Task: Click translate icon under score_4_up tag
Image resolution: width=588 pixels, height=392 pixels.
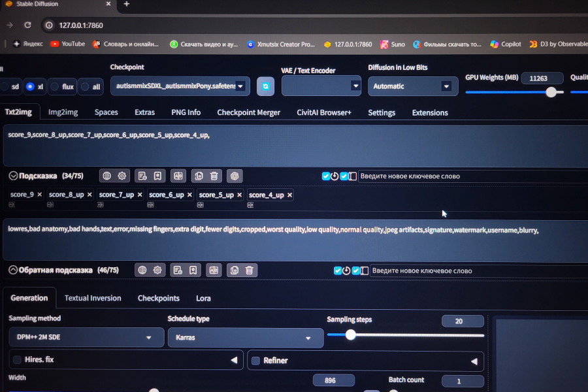Action: (x=250, y=204)
